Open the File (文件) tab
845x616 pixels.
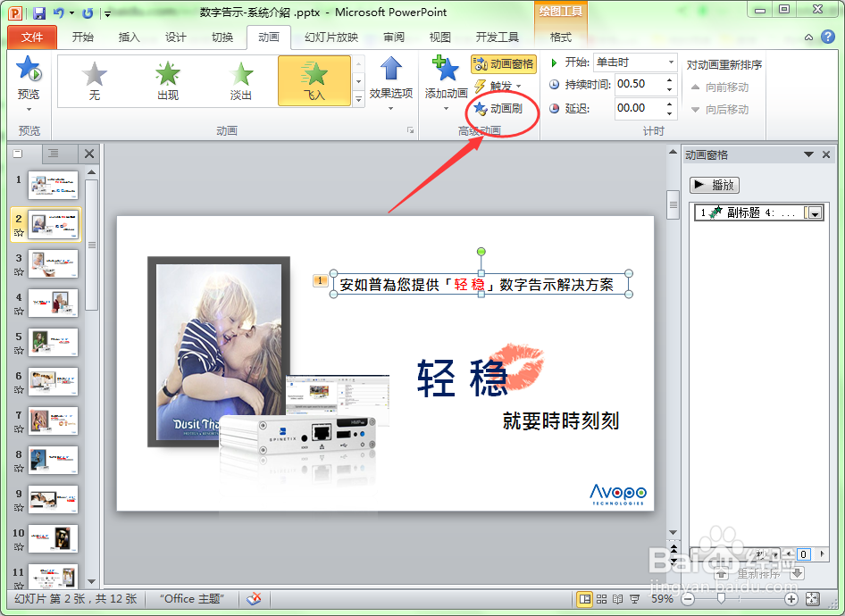[32, 37]
